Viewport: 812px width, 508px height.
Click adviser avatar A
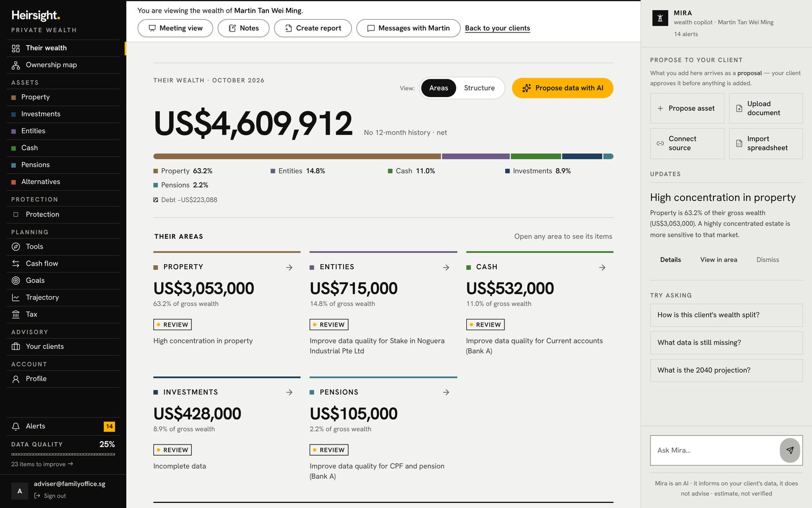(x=20, y=491)
